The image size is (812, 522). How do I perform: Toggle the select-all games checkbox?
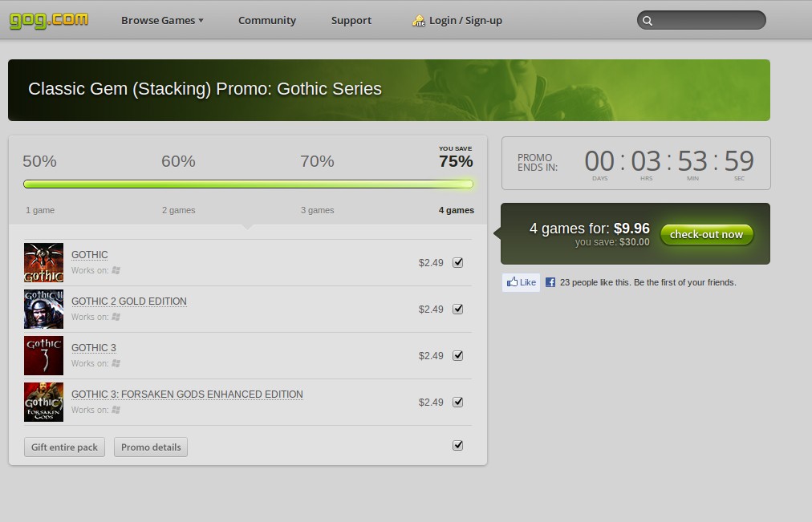458,446
